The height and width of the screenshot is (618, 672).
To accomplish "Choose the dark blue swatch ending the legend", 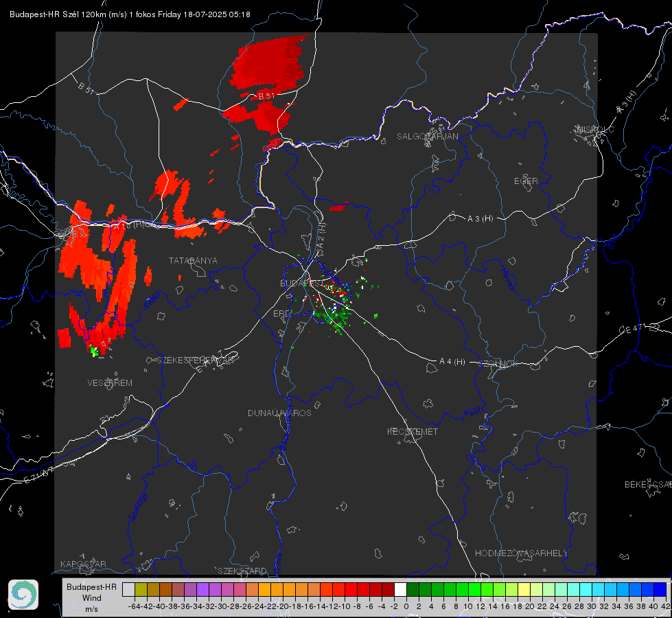I will coord(660,589).
